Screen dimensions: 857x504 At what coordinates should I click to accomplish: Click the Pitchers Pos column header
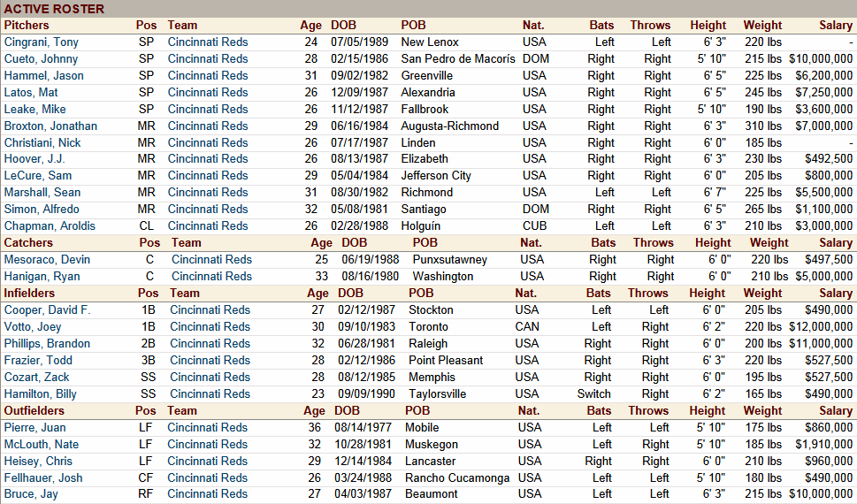click(x=146, y=26)
